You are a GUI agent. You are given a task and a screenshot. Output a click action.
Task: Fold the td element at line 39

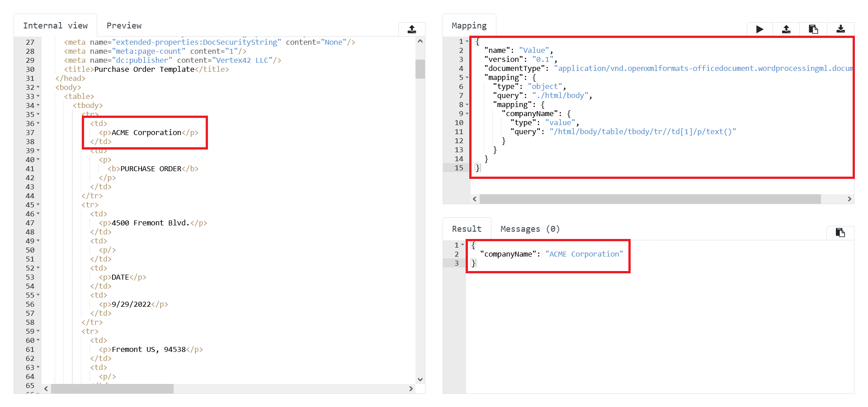pos(38,150)
